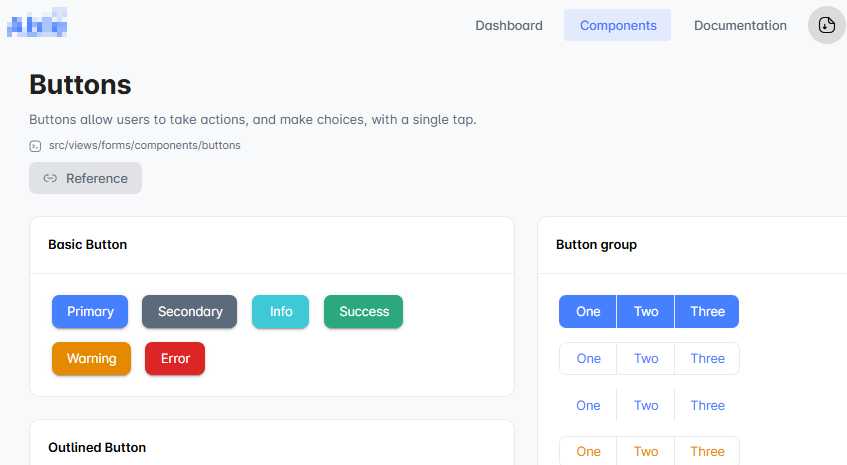
Task: Click the green Success button
Action: (x=364, y=312)
